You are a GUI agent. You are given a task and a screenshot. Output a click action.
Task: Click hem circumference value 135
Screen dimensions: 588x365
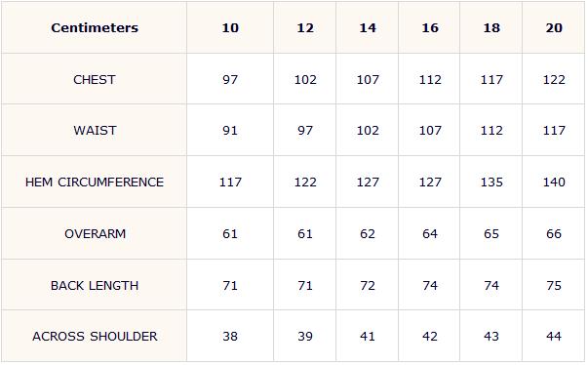pyautogui.click(x=491, y=182)
